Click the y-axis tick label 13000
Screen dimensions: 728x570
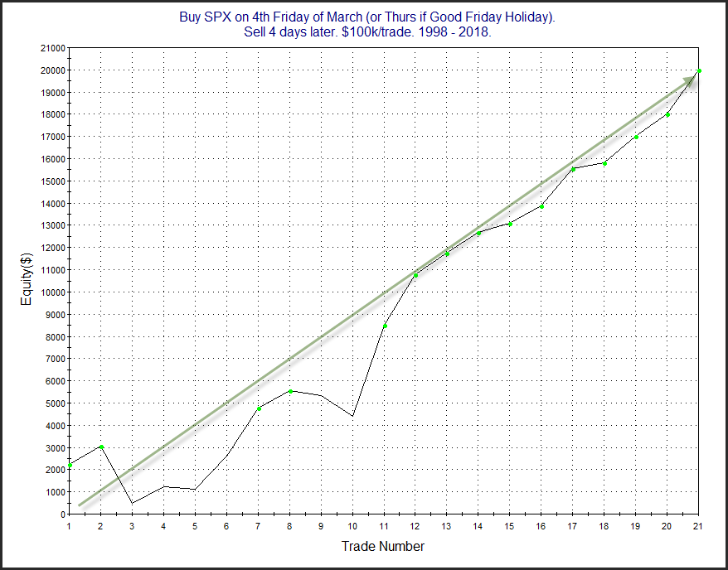(53, 225)
